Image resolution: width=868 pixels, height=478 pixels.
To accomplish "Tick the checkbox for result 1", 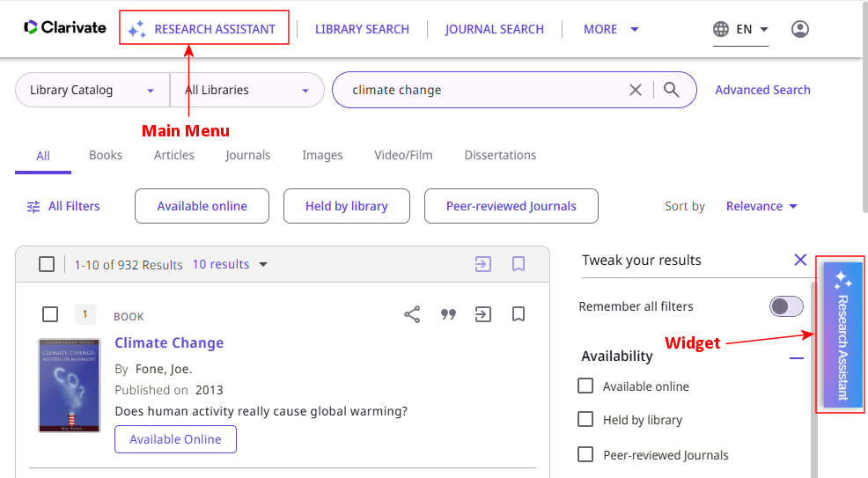I will coord(50,314).
